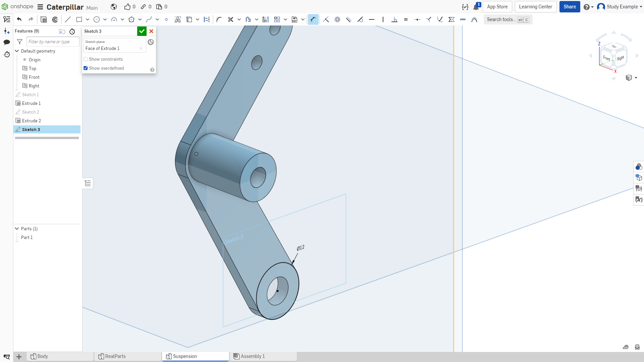
Task: Select the Linear pattern tool
Action: click(x=277, y=19)
